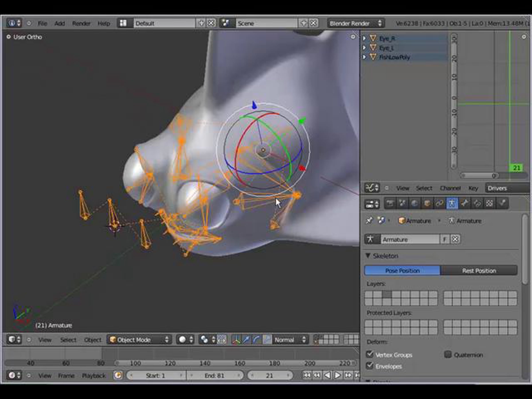
Task: Click the play animation forward button
Action: click(337, 375)
